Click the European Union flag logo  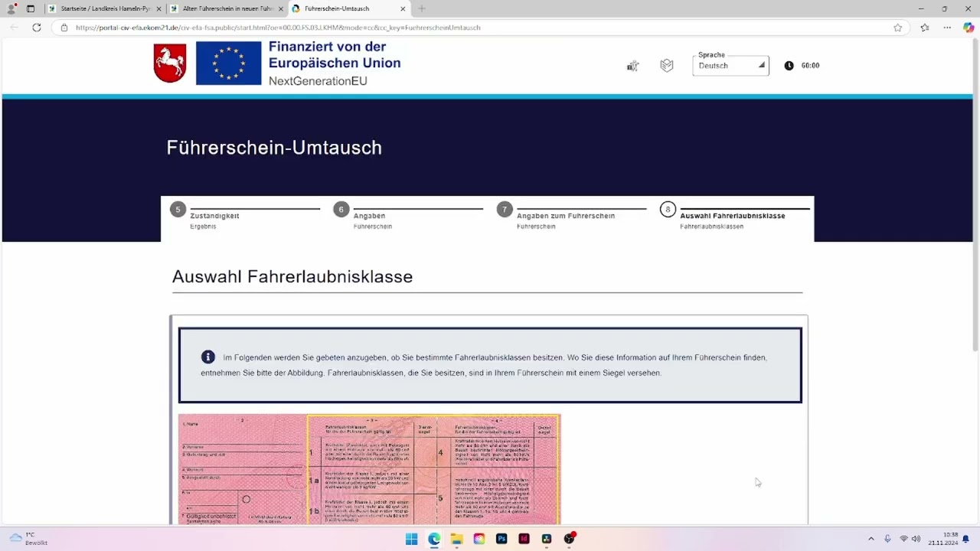click(x=228, y=64)
